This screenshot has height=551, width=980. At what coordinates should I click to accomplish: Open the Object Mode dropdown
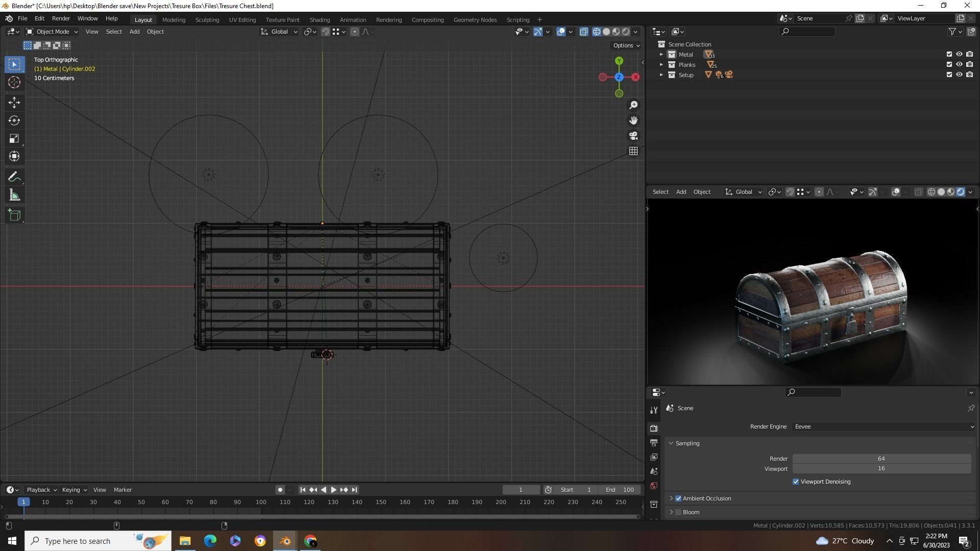coord(52,32)
